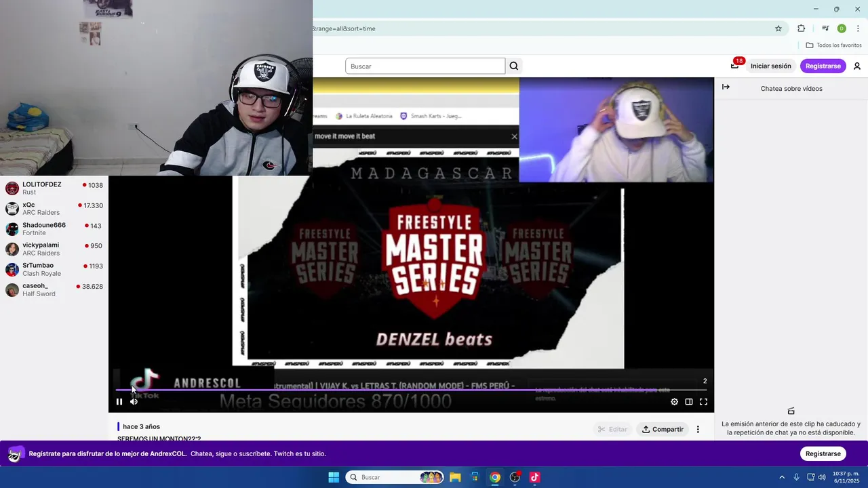
Task: Open the user profile icon menu
Action: pyautogui.click(x=857, y=66)
